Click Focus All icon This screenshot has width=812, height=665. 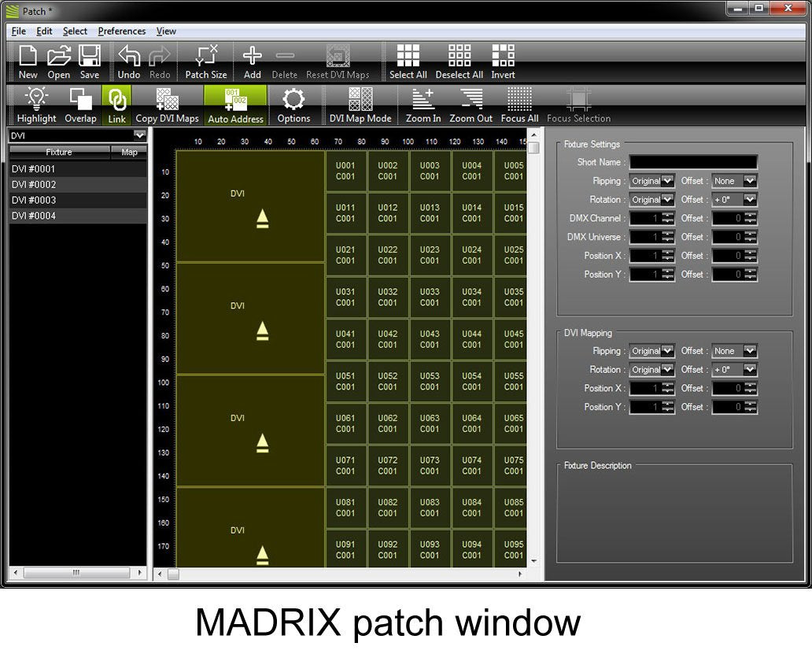point(519,105)
